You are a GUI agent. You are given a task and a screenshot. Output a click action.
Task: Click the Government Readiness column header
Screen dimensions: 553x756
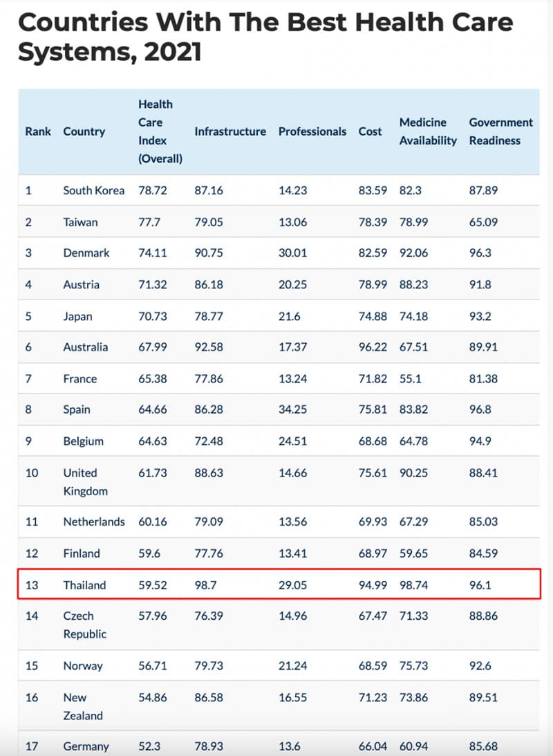click(500, 131)
